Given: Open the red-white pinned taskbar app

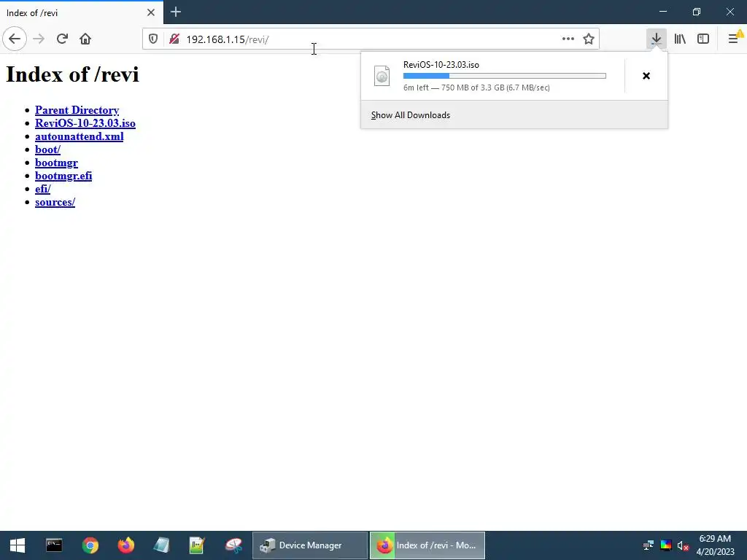Looking at the screenshot, I should [x=233, y=545].
